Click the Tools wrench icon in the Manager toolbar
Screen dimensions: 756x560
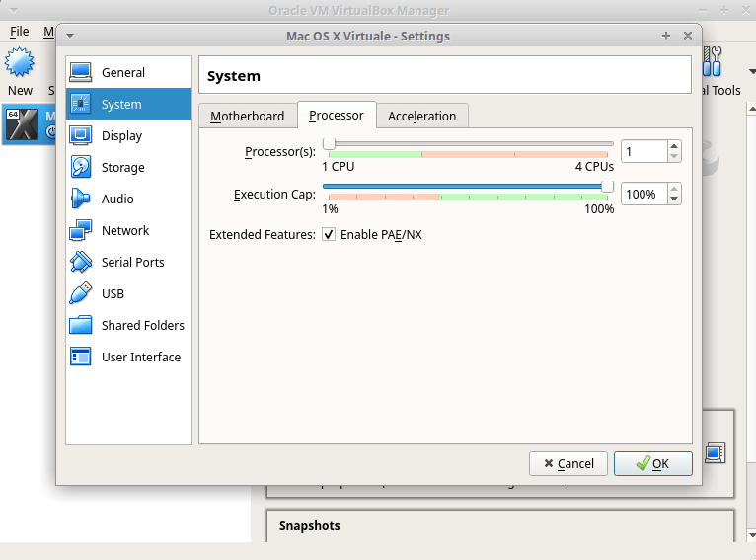pos(713,61)
